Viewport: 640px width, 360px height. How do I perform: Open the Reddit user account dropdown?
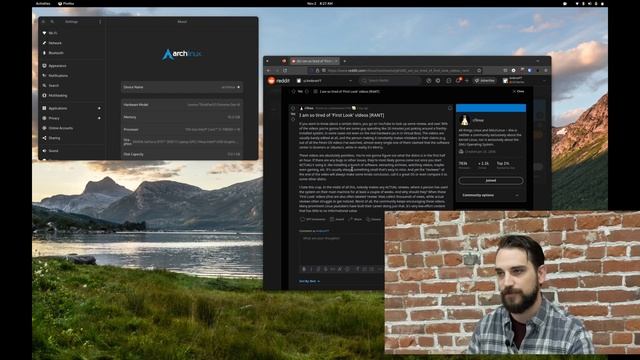click(x=524, y=81)
